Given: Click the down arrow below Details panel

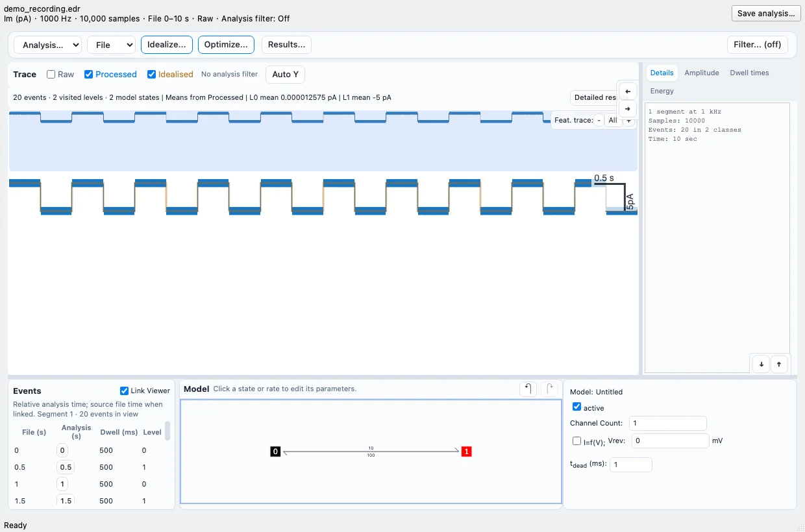Looking at the screenshot, I should pos(762,364).
